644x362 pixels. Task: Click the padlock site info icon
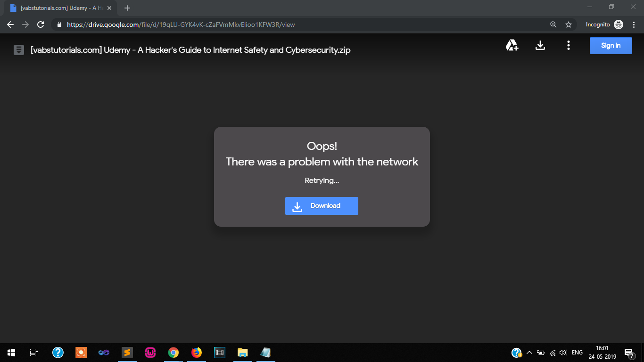pyautogui.click(x=59, y=25)
